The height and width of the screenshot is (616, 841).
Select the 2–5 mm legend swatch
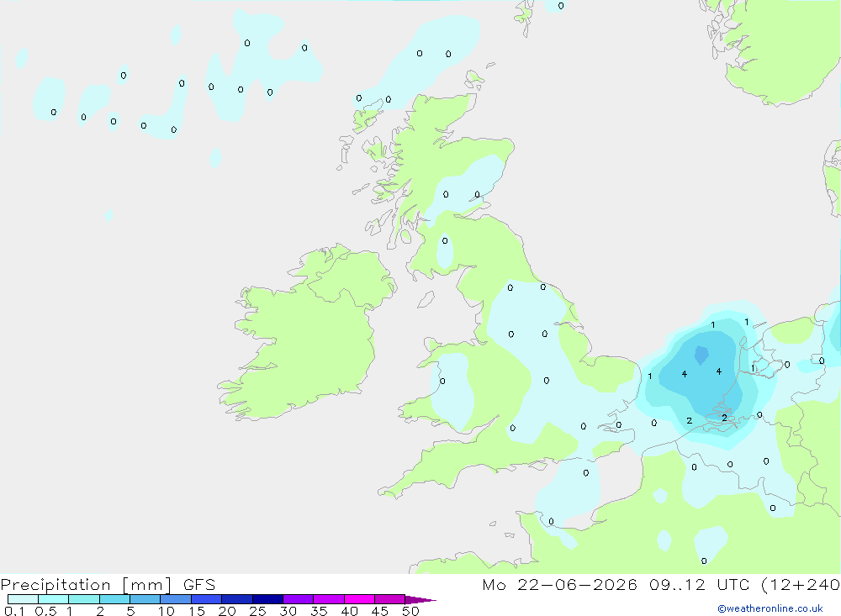114,599
